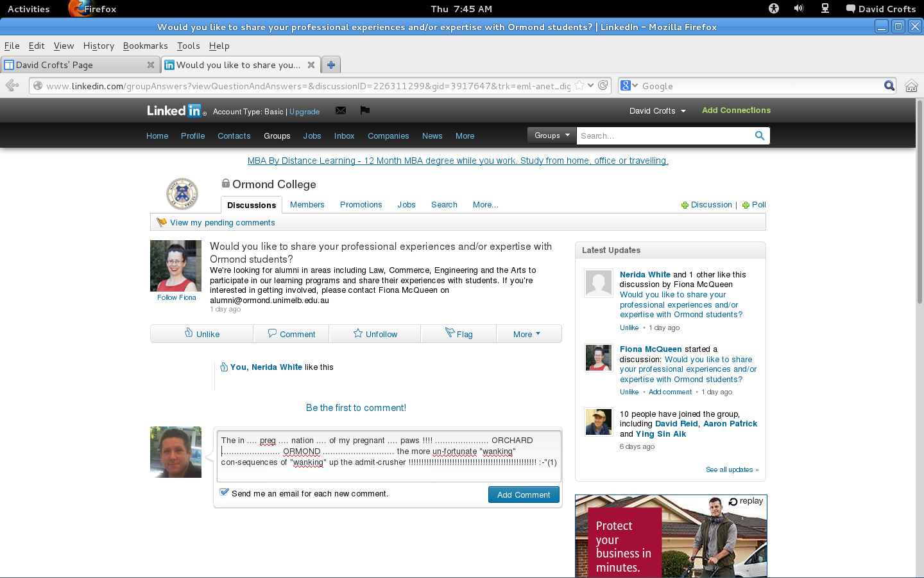Switch to the Promotions tab
The width and height of the screenshot is (924, 578).
coord(361,205)
